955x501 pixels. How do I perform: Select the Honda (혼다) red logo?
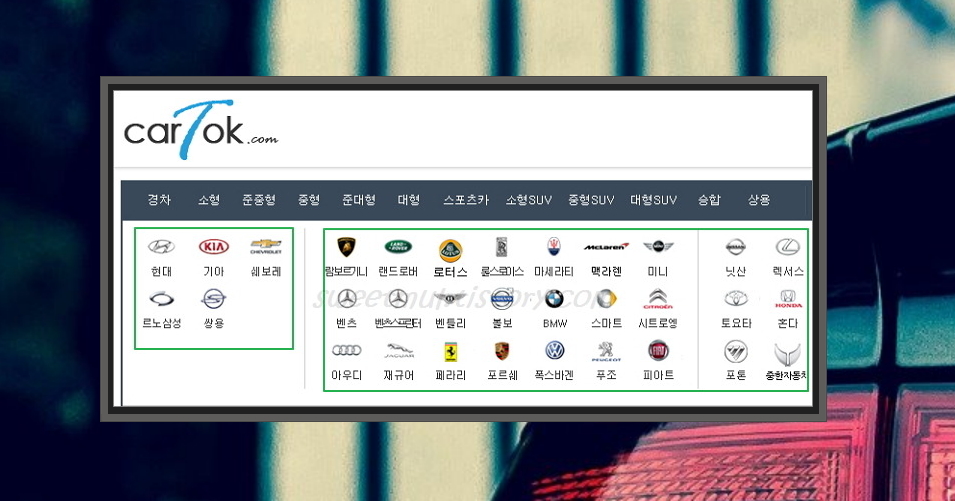point(788,299)
